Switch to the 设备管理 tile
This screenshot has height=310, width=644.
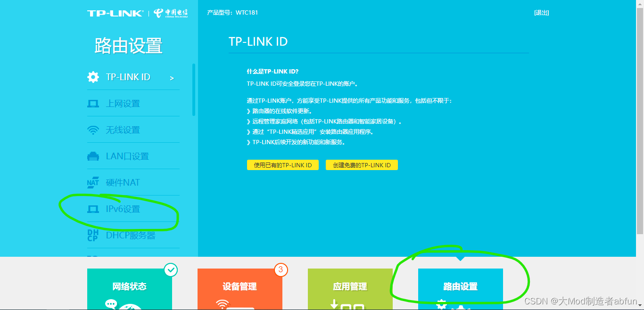click(240, 289)
